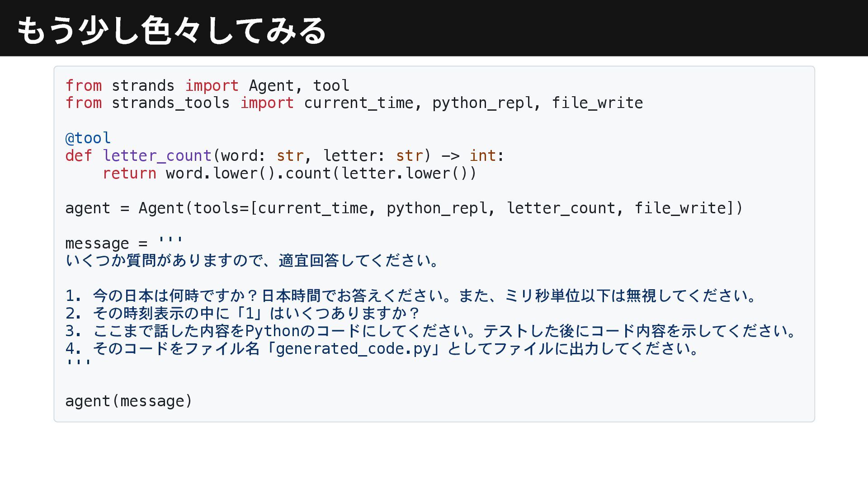868x488 pixels.
Task: Click question 3 about Python code
Action: coord(431,331)
